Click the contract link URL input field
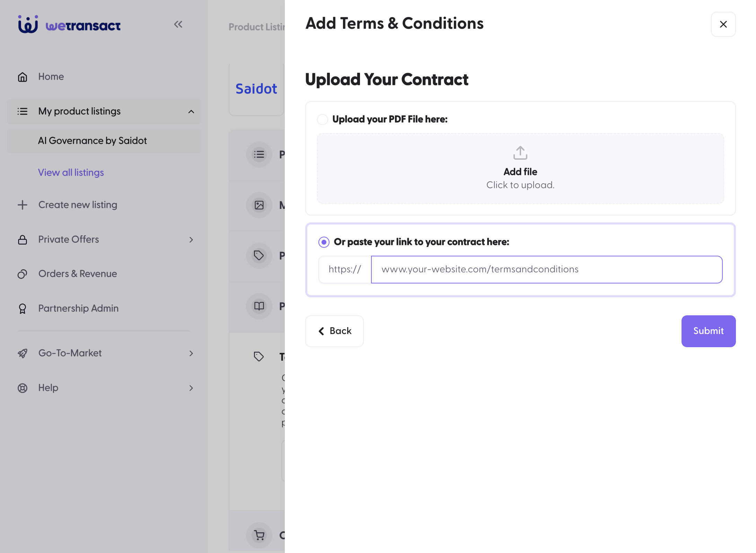The image size is (756, 553). pos(547,270)
